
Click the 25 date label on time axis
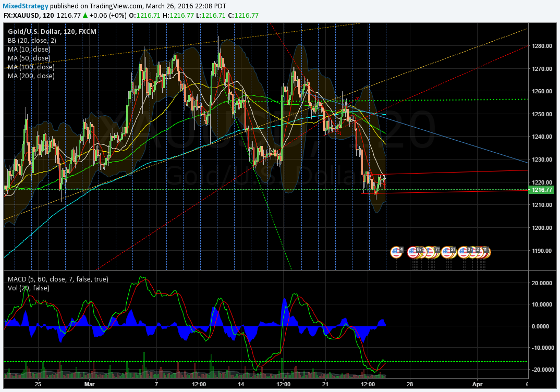click(x=38, y=385)
